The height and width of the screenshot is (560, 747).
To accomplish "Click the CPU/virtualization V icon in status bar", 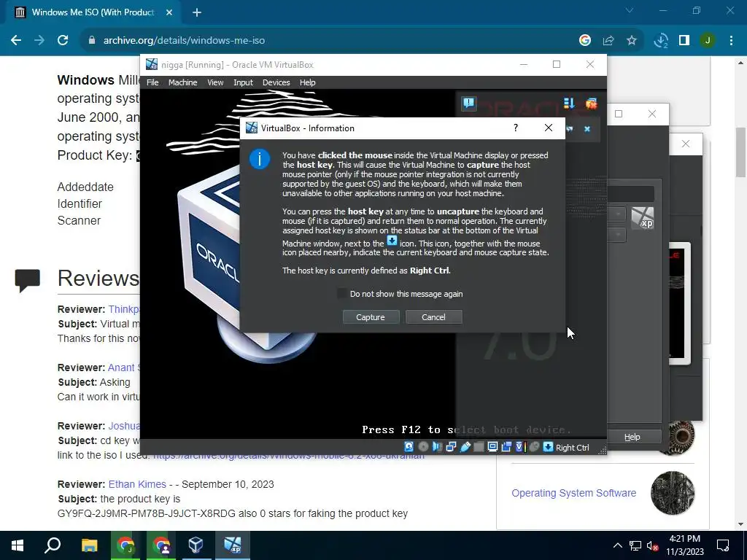I will pyautogui.click(x=520, y=447).
